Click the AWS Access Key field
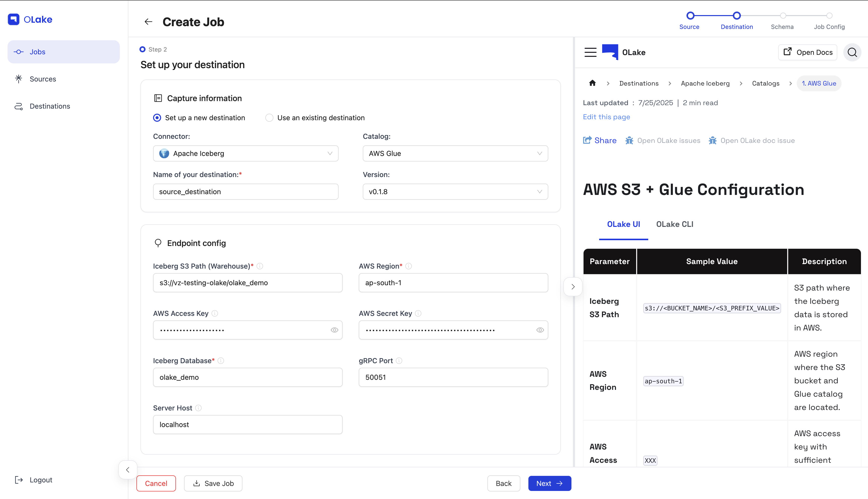868x499 pixels. pos(248,330)
